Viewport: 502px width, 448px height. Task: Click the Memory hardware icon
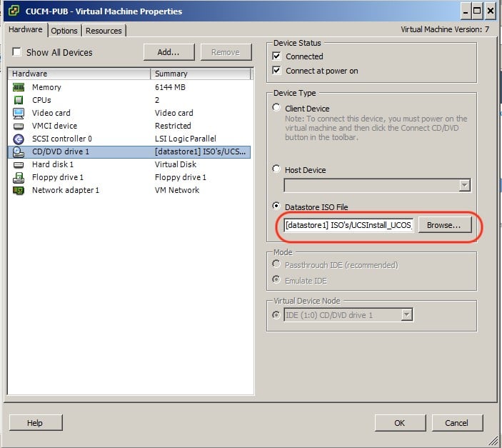coord(19,87)
